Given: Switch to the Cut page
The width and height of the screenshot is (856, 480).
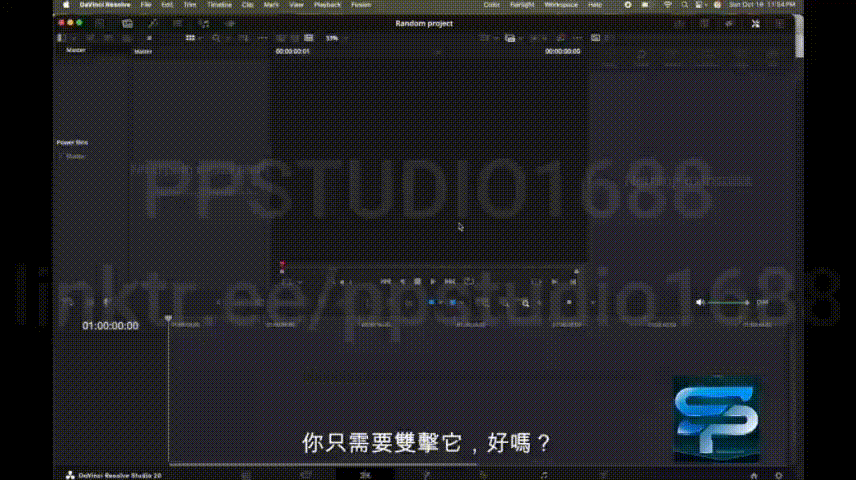Looking at the screenshot, I should point(306,475).
